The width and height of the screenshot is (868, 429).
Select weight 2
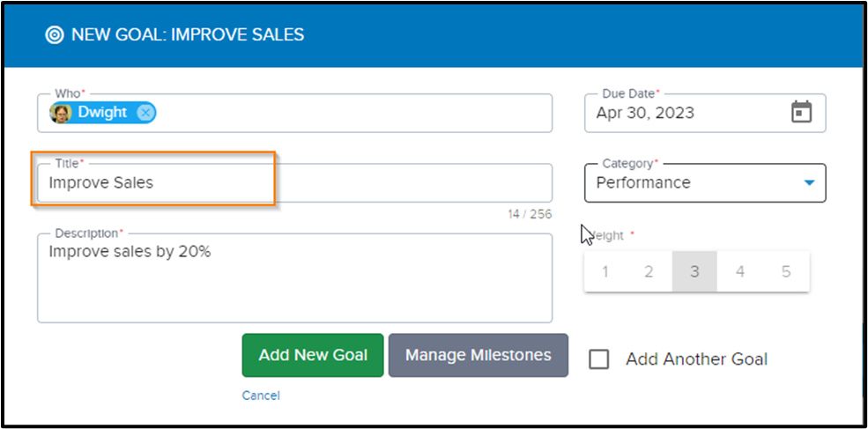(x=649, y=272)
